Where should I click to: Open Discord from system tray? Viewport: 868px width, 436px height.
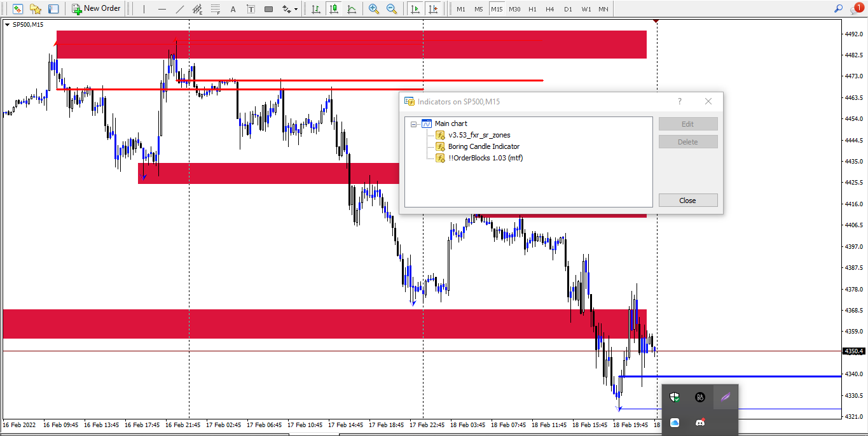700,422
